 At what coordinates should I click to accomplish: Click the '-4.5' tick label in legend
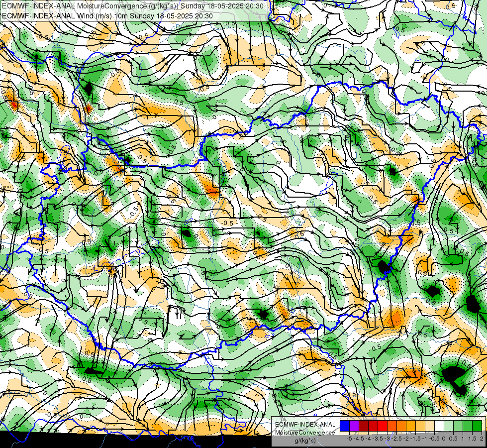click(359, 439)
